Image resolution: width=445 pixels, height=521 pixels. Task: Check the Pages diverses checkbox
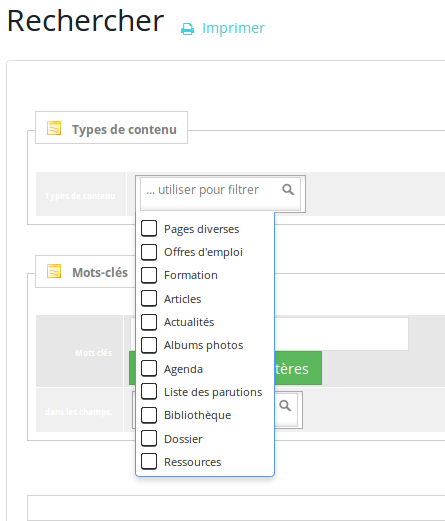tap(149, 229)
